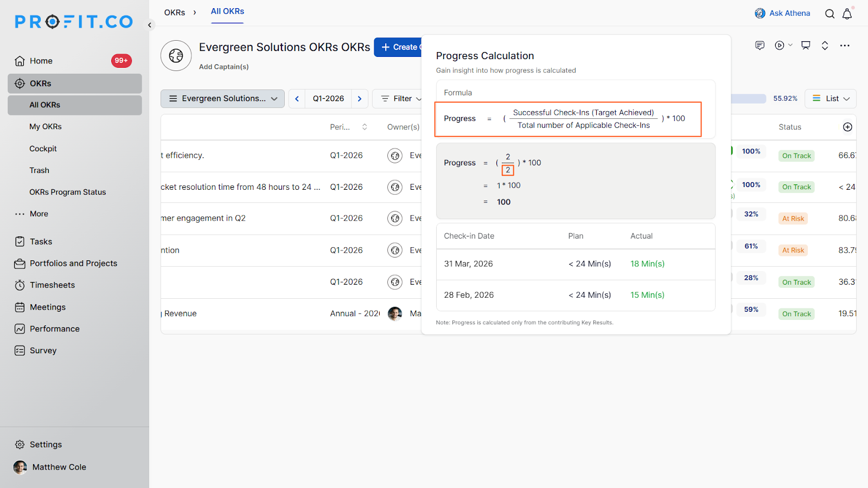868x488 pixels.
Task: Open the notifications bell
Action: tap(847, 14)
